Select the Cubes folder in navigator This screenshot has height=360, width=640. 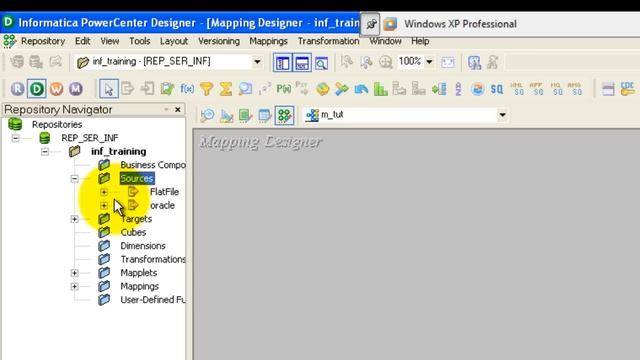pos(133,232)
